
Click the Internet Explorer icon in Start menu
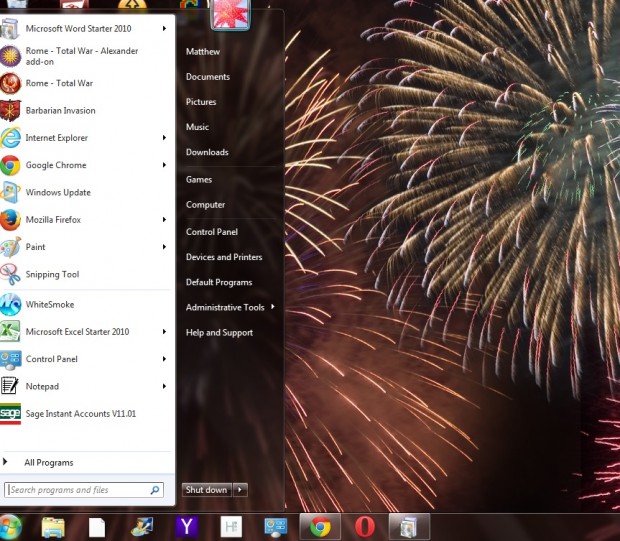click(10, 138)
